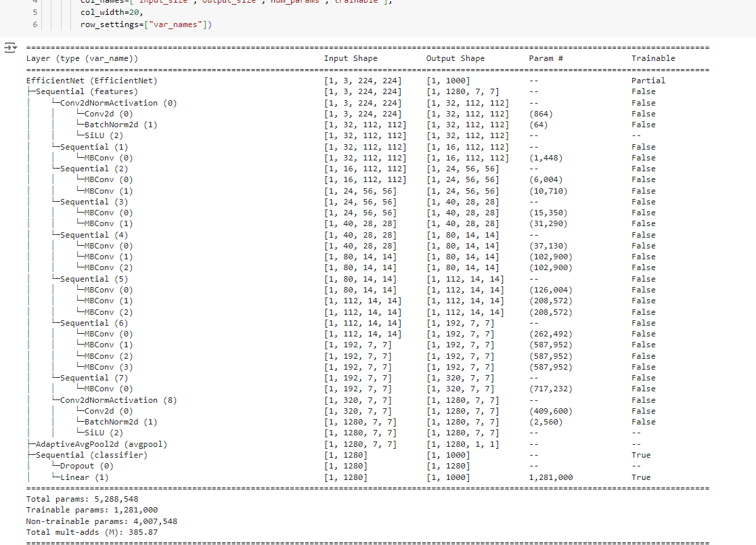This screenshot has height=545, width=756.
Task: Click the 'Param #' column header
Action: point(546,58)
